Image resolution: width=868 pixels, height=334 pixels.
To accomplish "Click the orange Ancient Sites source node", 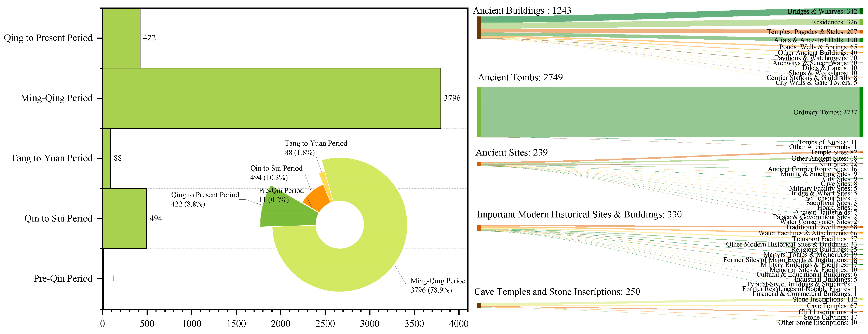I will [x=479, y=164].
